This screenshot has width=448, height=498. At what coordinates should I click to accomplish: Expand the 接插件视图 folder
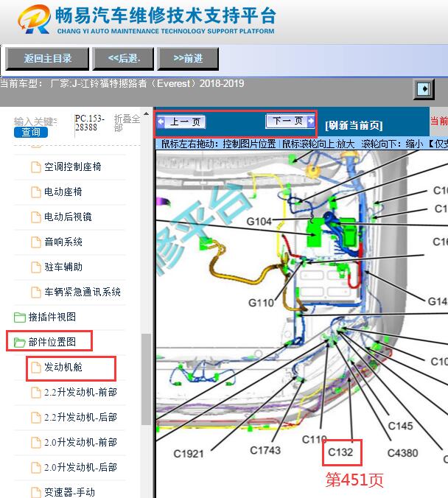pyautogui.click(x=52, y=317)
